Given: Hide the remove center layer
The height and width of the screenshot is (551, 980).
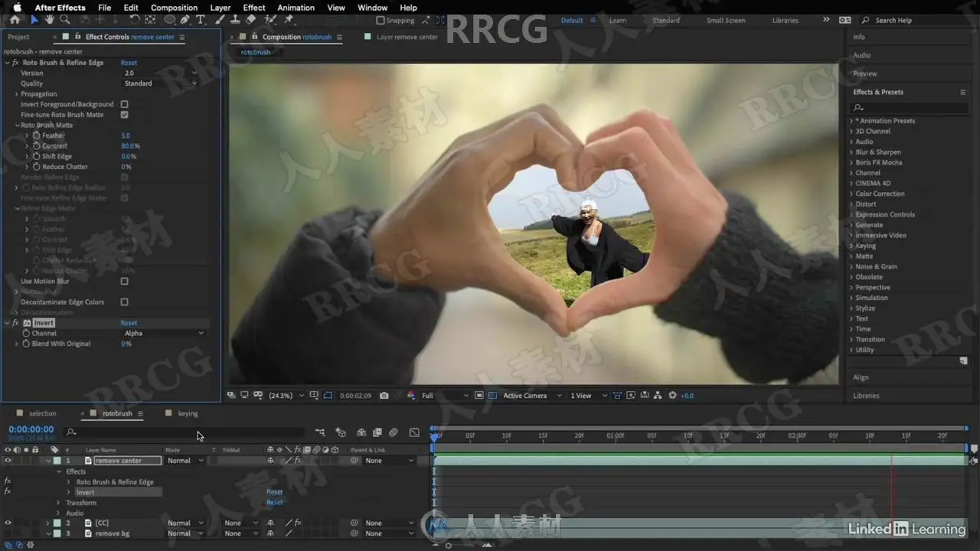Looking at the screenshot, I should click(8, 461).
